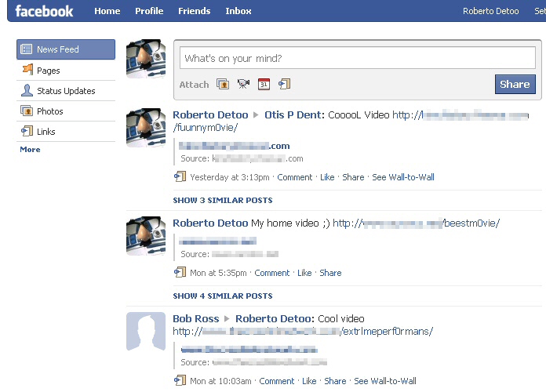See Wall-to-Wall on the Otis P Dent post
This screenshot has width=546, height=392.
pyautogui.click(x=403, y=177)
